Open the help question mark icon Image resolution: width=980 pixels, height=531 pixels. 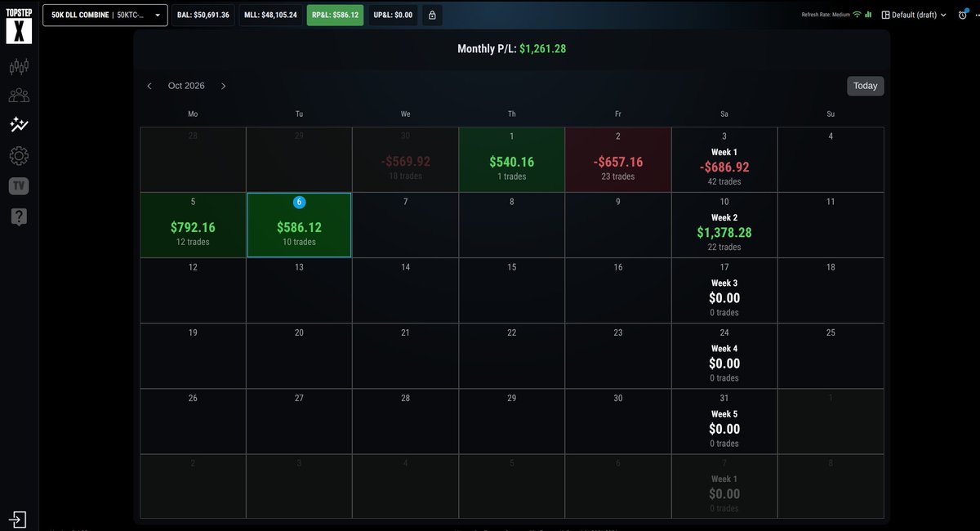[19, 216]
